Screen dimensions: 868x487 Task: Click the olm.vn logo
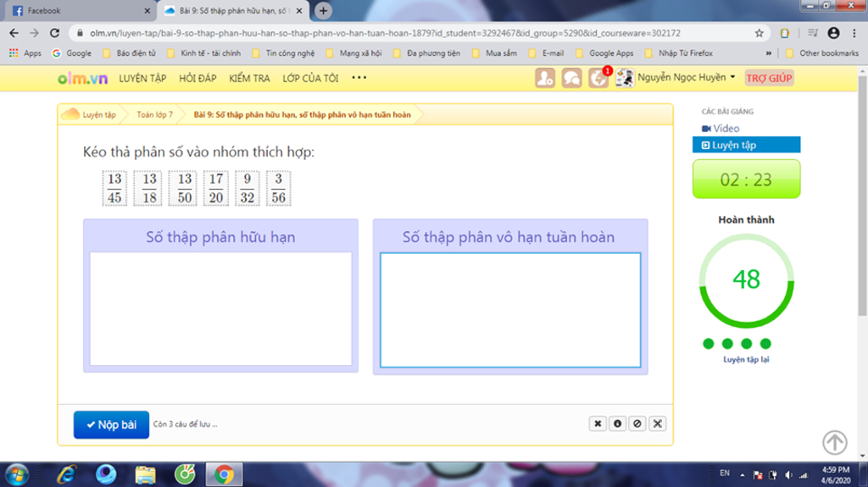[82, 78]
